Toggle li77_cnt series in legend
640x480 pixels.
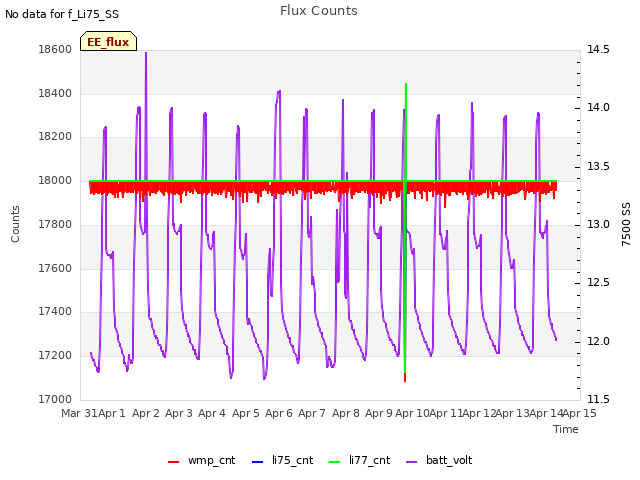pos(360,460)
